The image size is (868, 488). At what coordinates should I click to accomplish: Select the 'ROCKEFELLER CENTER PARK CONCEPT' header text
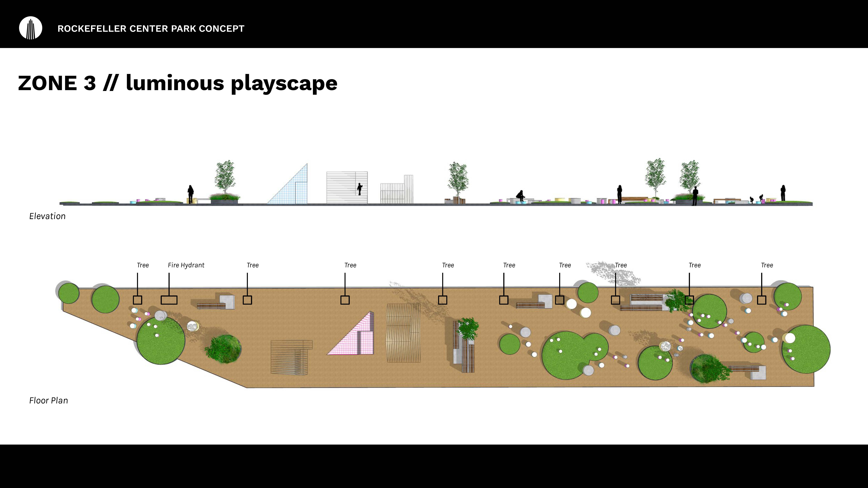pos(151,29)
